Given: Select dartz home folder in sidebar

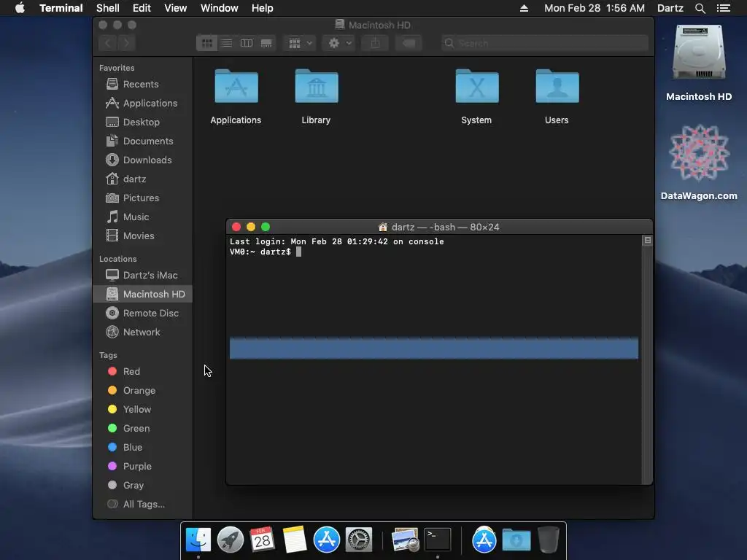Looking at the screenshot, I should tap(142, 179).
